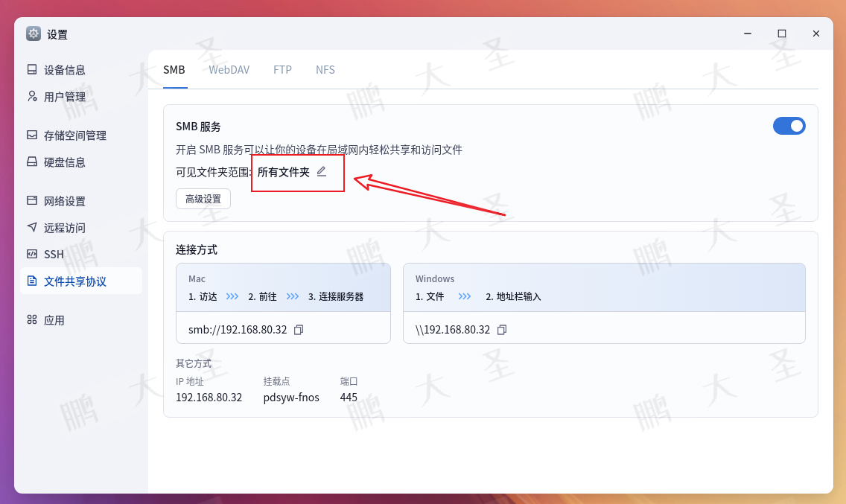
Task: Click the 3. 连接服务器 step text
Action: pyautogui.click(x=336, y=297)
